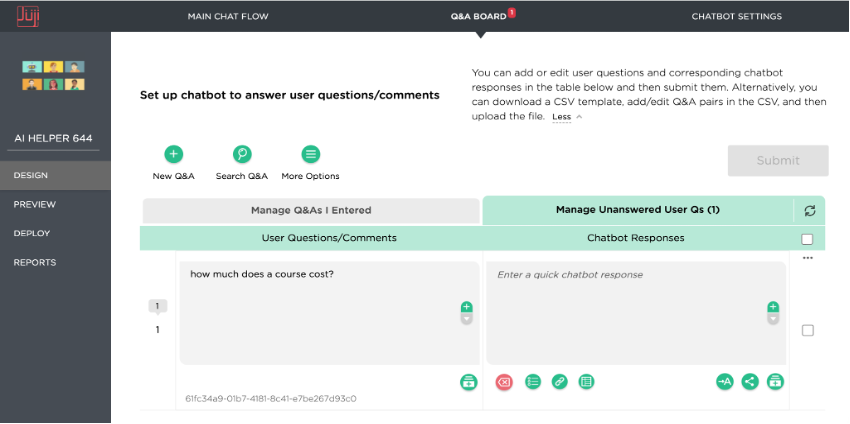Expand question options down arrow in question box

click(x=467, y=319)
